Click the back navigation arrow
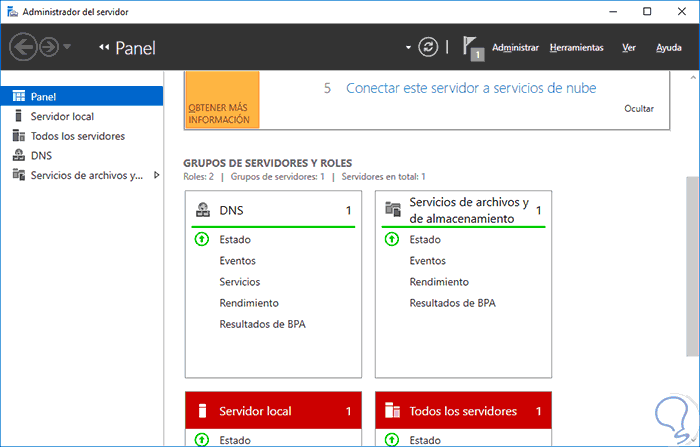 point(23,47)
